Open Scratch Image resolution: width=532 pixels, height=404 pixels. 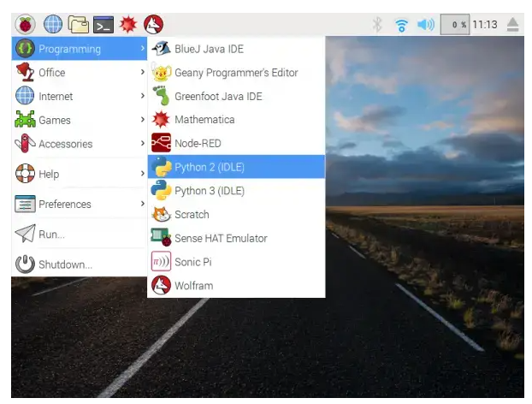[236, 214]
